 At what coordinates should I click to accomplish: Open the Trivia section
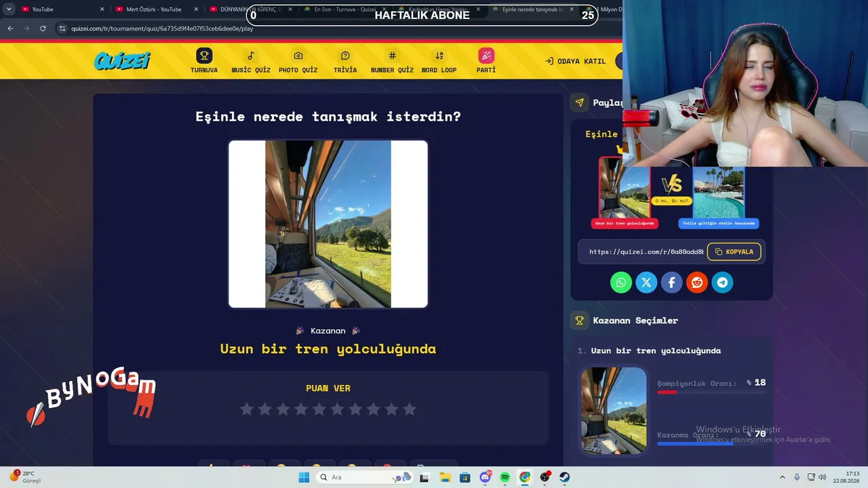point(345,61)
